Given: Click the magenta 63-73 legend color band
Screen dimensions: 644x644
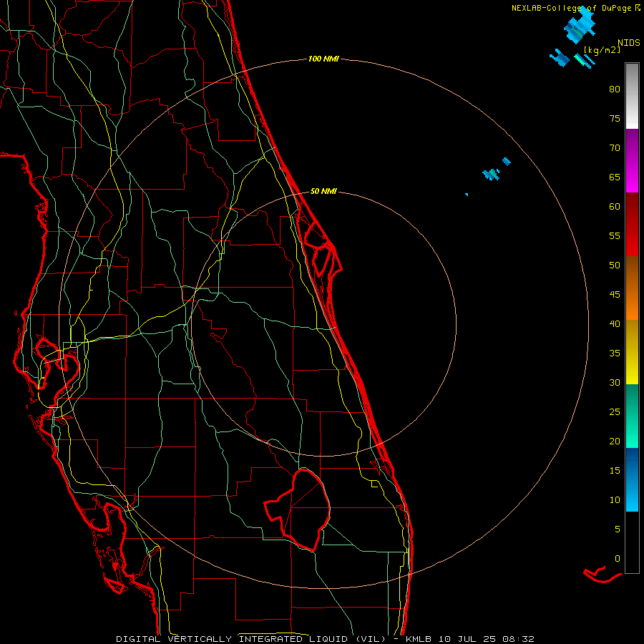Looking at the screenshot, I should pos(632,160).
